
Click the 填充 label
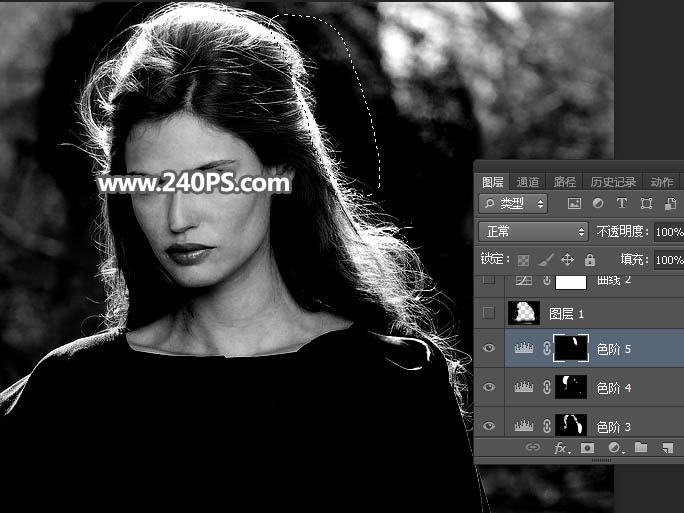(x=635, y=260)
